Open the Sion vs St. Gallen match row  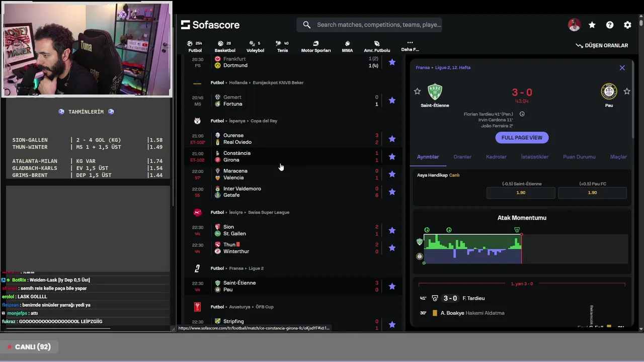pyautogui.click(x=293, y=230)
